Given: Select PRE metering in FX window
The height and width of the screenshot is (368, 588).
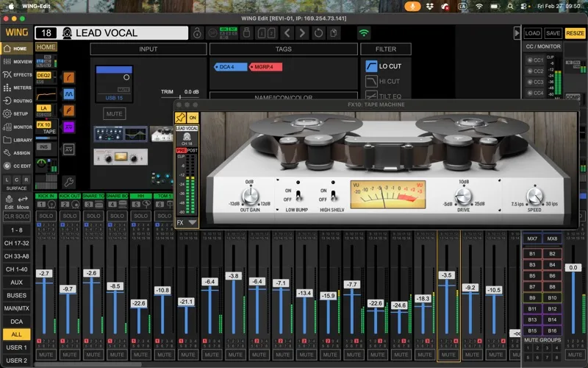Looking at the screenshot, I should coord(181,150).
